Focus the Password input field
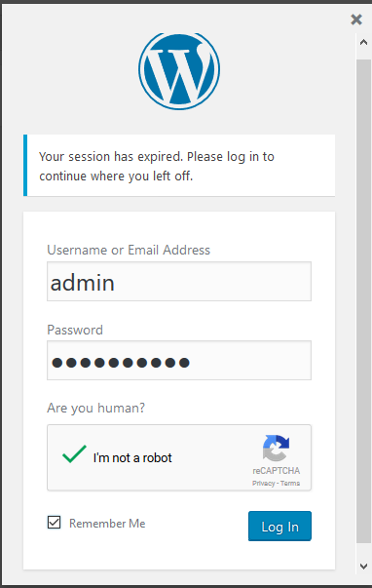 click(179, 361)
